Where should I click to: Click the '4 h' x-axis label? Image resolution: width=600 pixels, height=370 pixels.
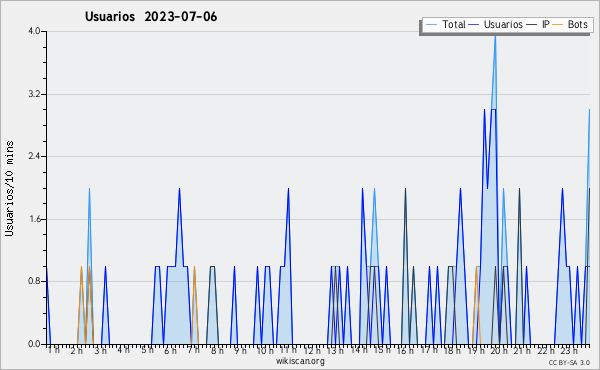coord(123,350)
